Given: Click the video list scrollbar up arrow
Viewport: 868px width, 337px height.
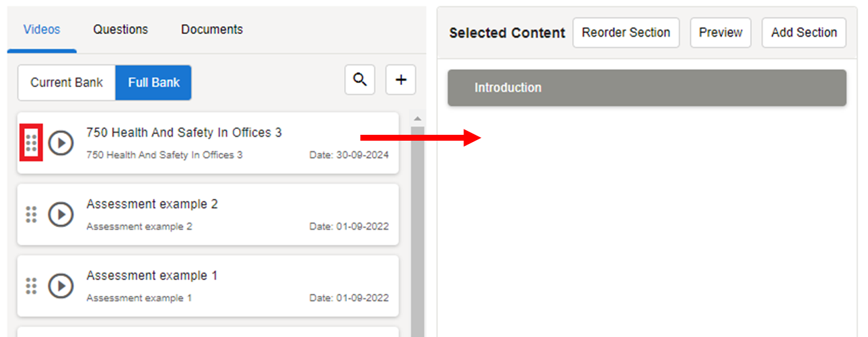Looking at the screenshot, I should tap(417, 119).
